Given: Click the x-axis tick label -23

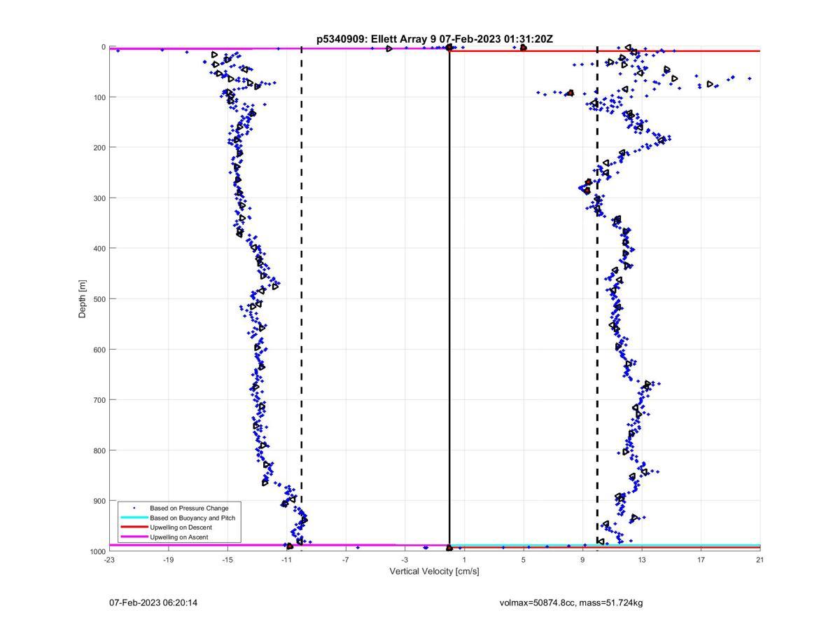Looking at the screenshot, I should pyautogui.click(x=109, y=560).
